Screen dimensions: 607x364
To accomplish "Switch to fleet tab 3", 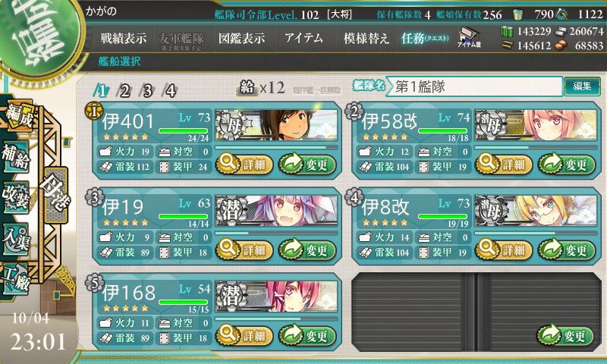I will [x=147, y=91].
